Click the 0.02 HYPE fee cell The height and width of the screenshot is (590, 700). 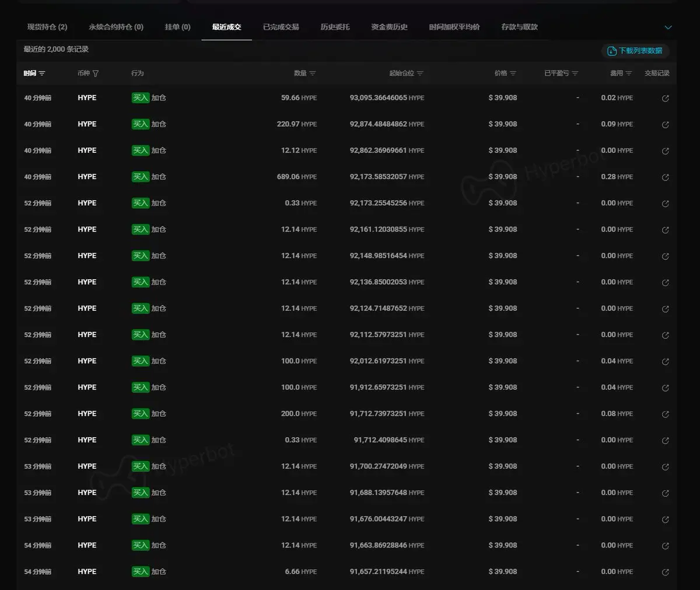pyautogui.click(x=617, y=98)
